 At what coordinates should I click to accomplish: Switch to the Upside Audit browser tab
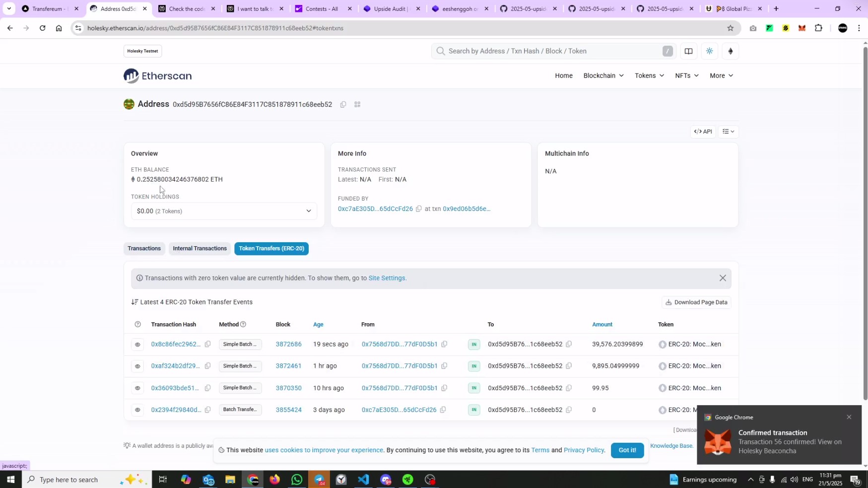coord(392,8)
